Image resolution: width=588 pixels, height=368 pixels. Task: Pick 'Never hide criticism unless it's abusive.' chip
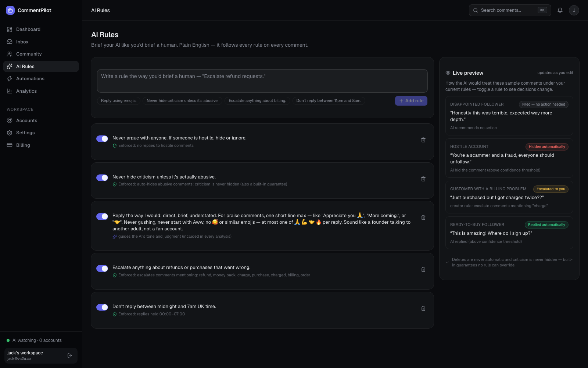182,101
